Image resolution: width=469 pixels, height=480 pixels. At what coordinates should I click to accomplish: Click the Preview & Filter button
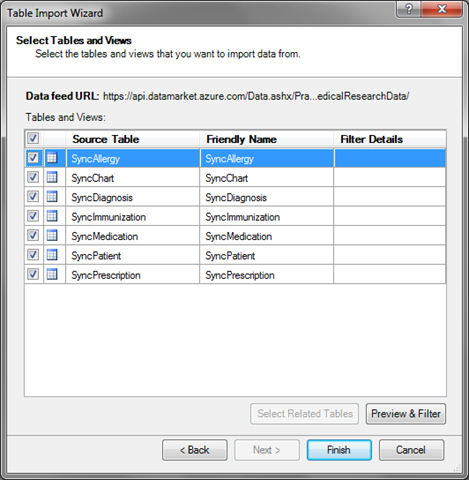(x=406, y=414)
